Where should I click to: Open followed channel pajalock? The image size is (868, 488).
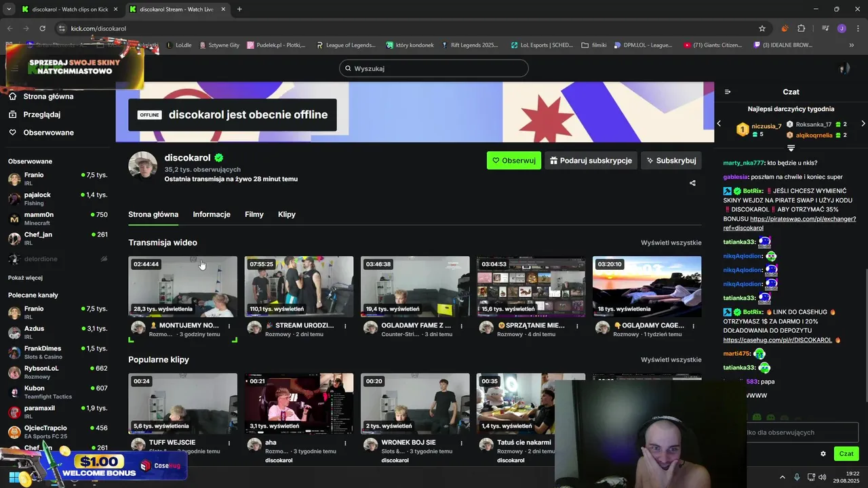pyautogui.click(x=58, y=199)
